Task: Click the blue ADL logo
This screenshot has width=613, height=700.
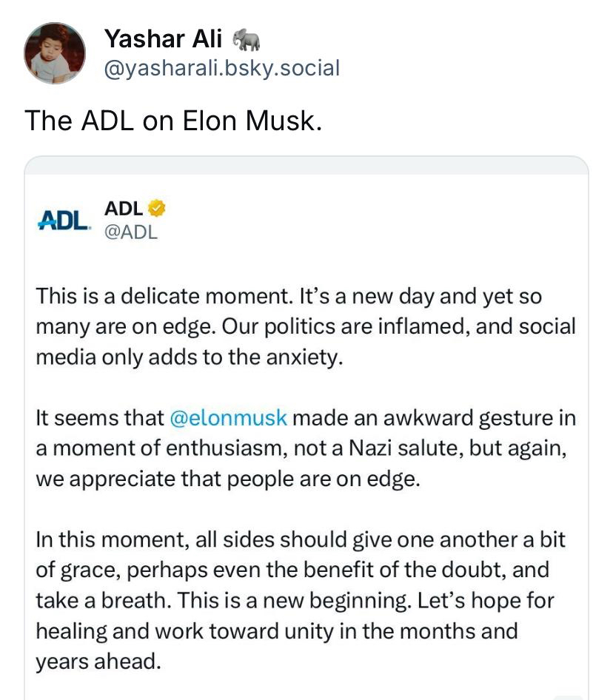Action: point(64,220)
